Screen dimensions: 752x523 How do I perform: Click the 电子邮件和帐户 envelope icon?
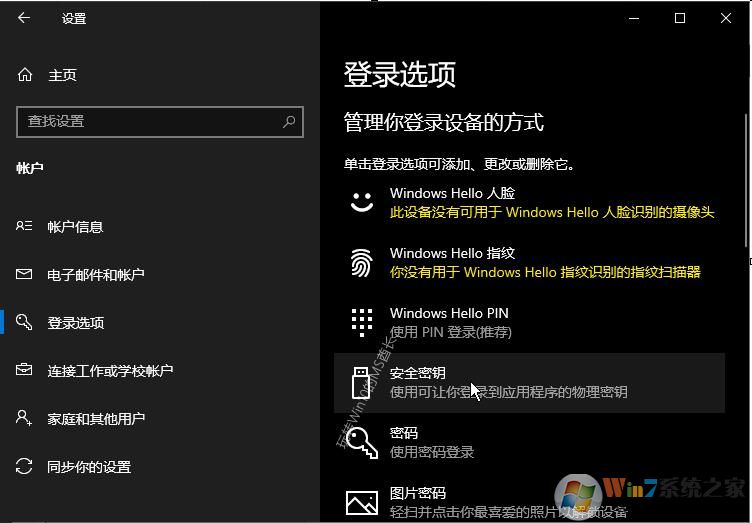click(24, 274)
